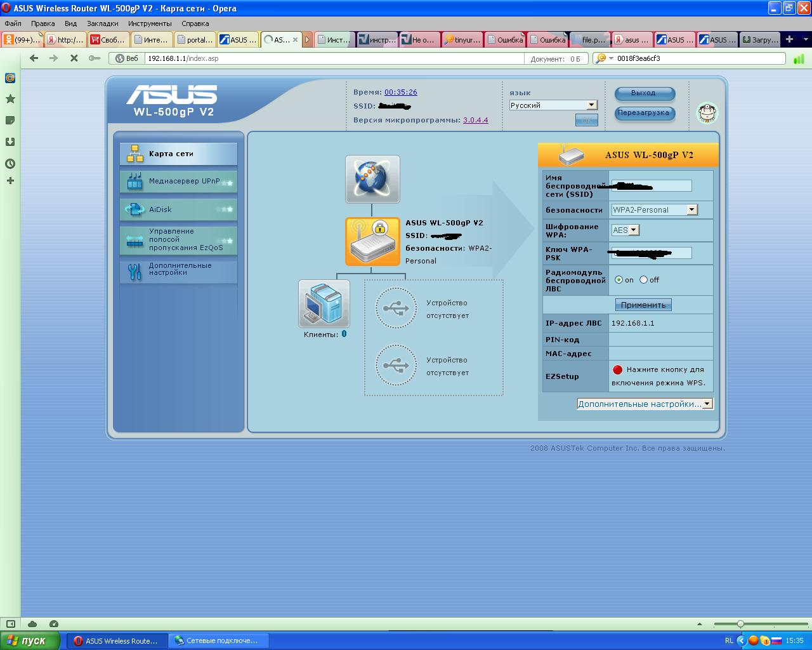The height and width of the screenshot is (650, 812).
Task: Click the add panel plus icon
Action: click(x=10, y=181)
